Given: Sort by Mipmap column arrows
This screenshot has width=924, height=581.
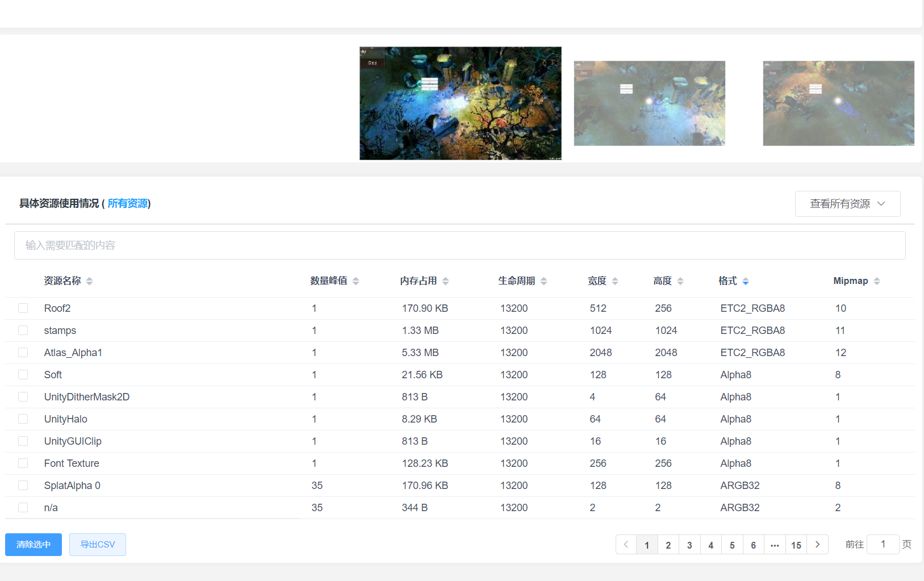Looking at the screenshot, I should point(876,281).
